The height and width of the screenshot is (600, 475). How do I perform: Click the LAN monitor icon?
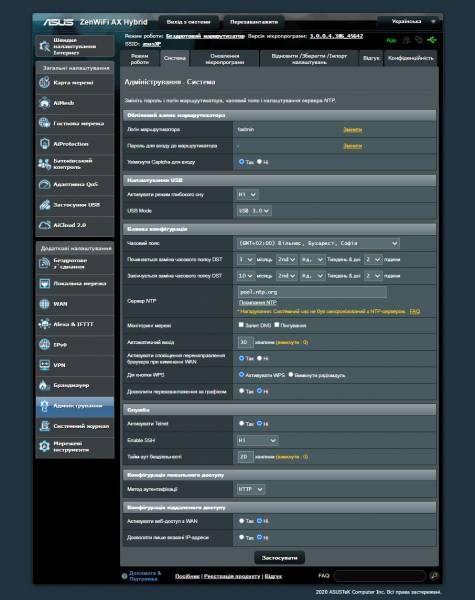point(44,284)
